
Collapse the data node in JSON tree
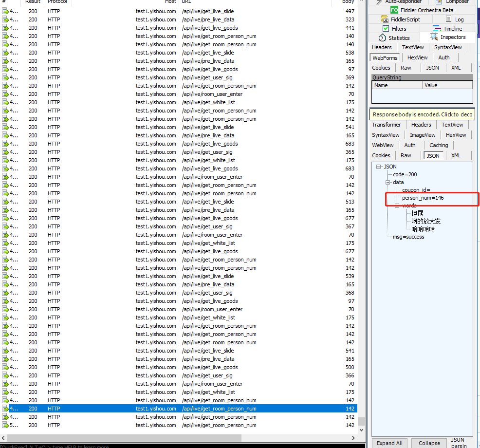[388, 182]
